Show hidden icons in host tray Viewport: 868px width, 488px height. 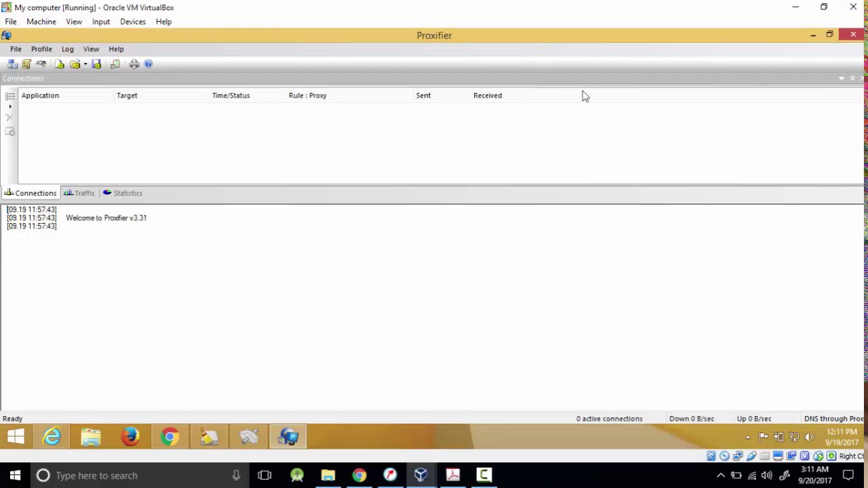click(x=721, y=476)
